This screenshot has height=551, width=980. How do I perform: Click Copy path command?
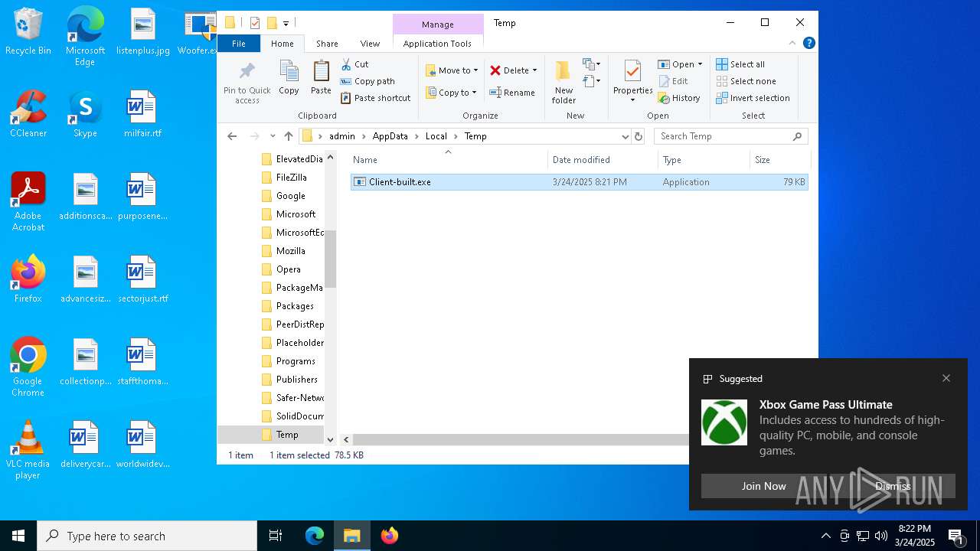click(x=367, y=81)
